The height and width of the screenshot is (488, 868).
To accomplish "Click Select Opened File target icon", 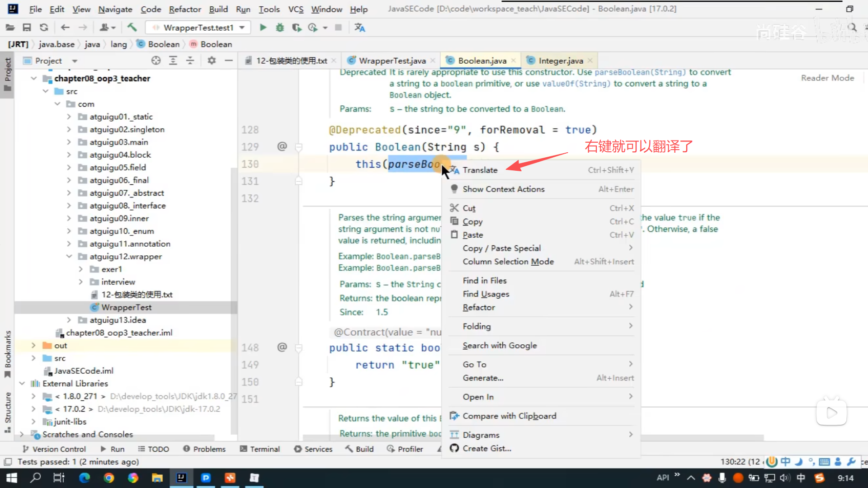I will [x=156, y=61].
